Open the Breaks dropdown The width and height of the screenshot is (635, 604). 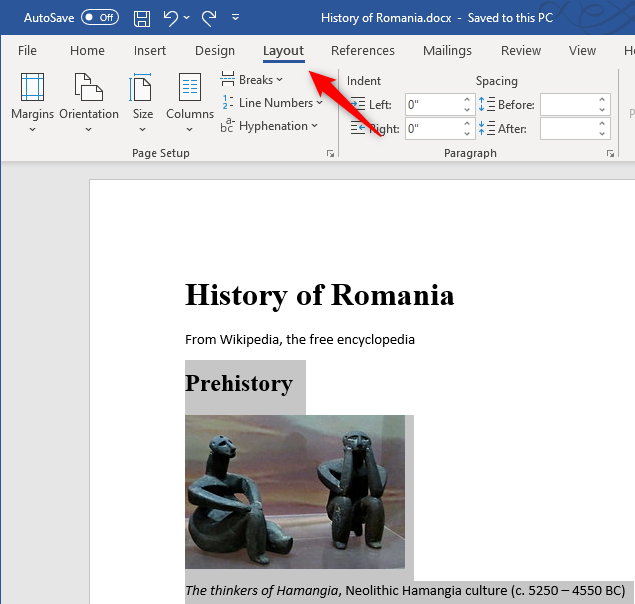(x=251, y=80)
